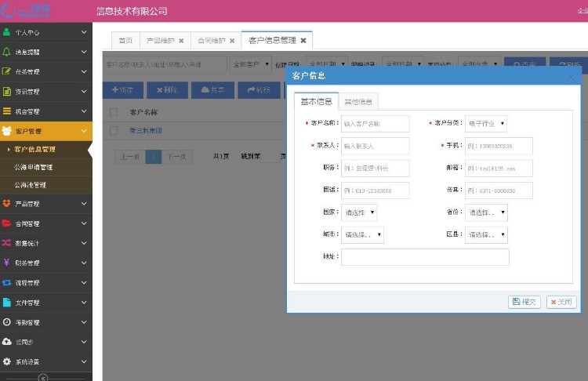The width and height of the screenshot is (588, 381).
Task: Click the 任务管理 edit icon
Action: pyautogui.click(x=6, y=71)
